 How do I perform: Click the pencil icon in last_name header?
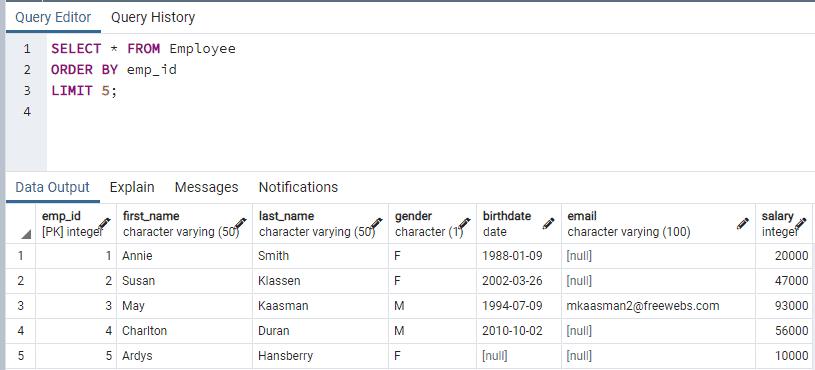tap(377, 223)
